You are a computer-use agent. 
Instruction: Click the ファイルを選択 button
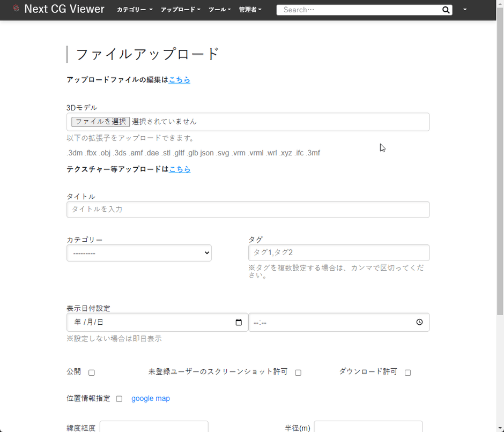[x=100, y=122]
